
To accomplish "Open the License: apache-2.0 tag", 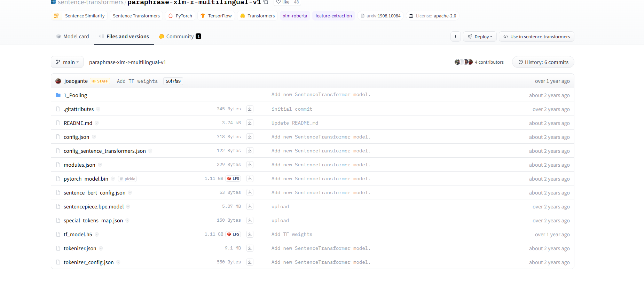I will (433, 16).
